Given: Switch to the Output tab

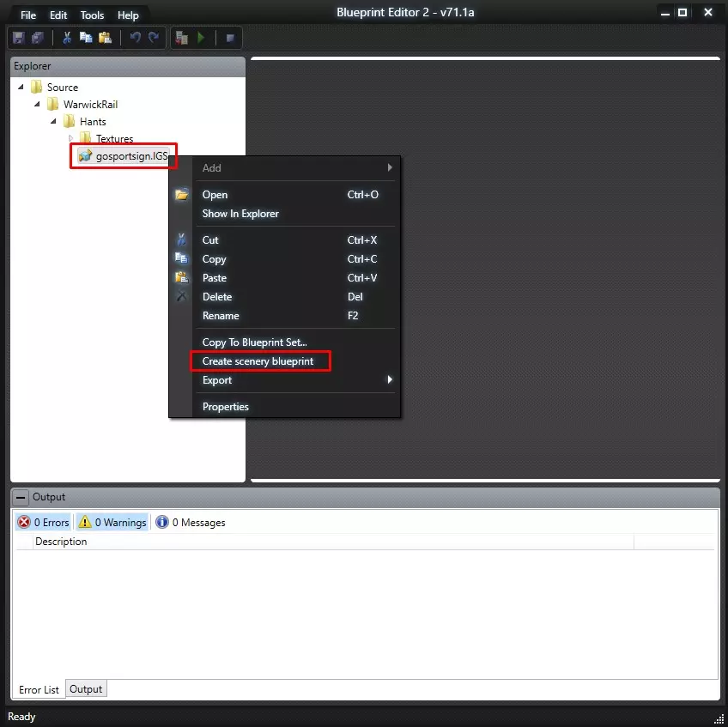Looking at the screenshot, I should coord(86,689).
